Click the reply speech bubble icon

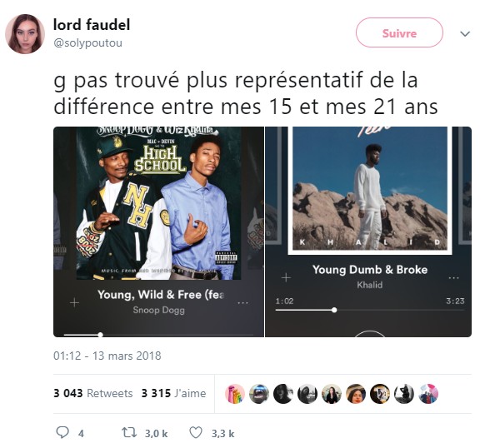point(62,432)
